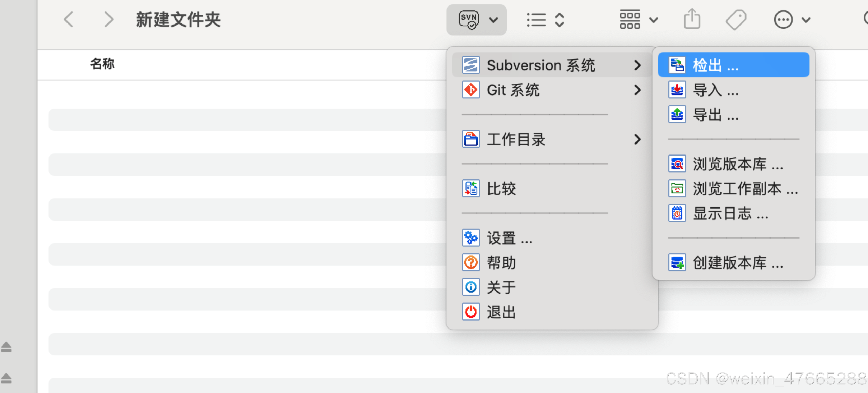Open the more actions ellipsis dropdown

click(791, 20)
